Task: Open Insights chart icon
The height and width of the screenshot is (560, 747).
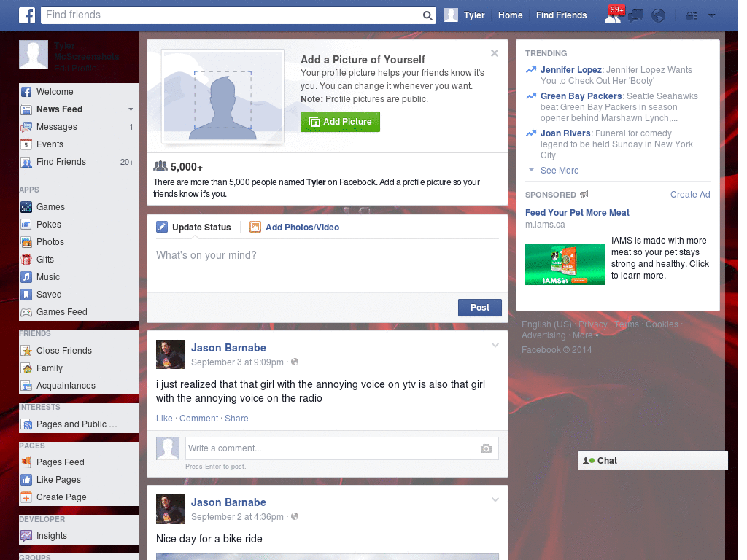Action: coord(26,536)
